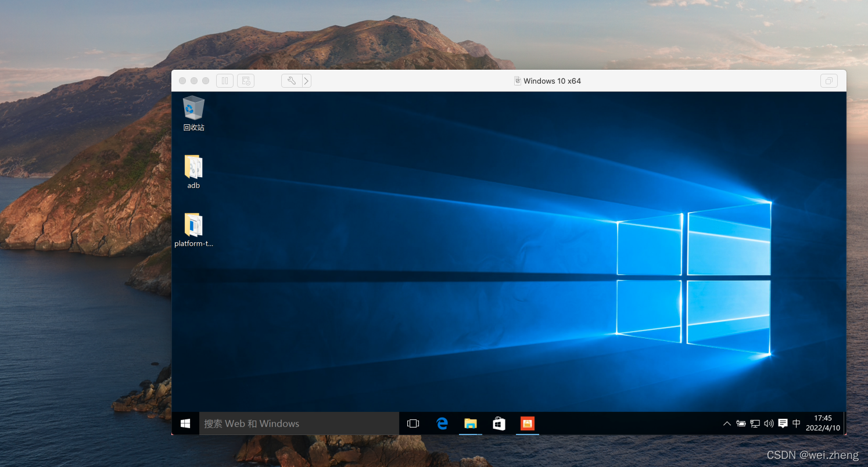Click the 回收站 label text
868x467 pixels.
[x=193, y=127]
